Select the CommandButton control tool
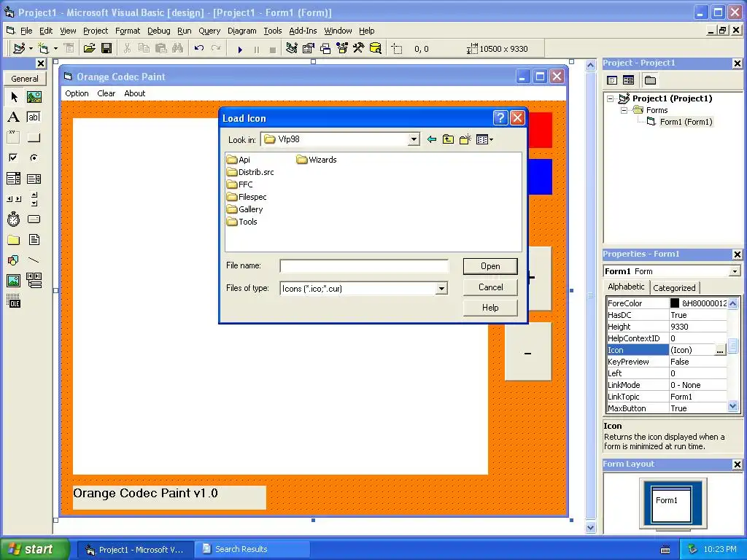This screenshot has height=560, width=747. click(34, 138)
